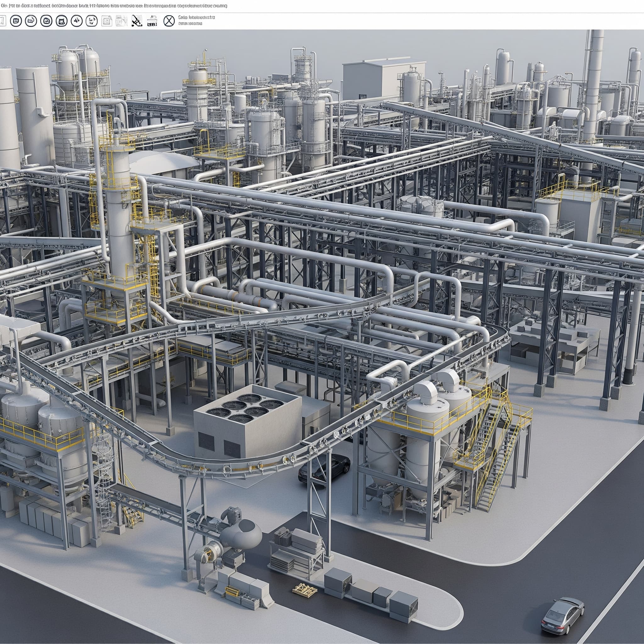
Task: Click the faded sketch icon in toolbar
Action: (121, 21)
